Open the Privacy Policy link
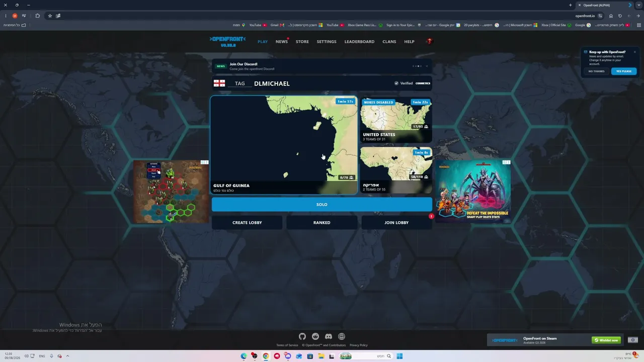 click(359, 345)
